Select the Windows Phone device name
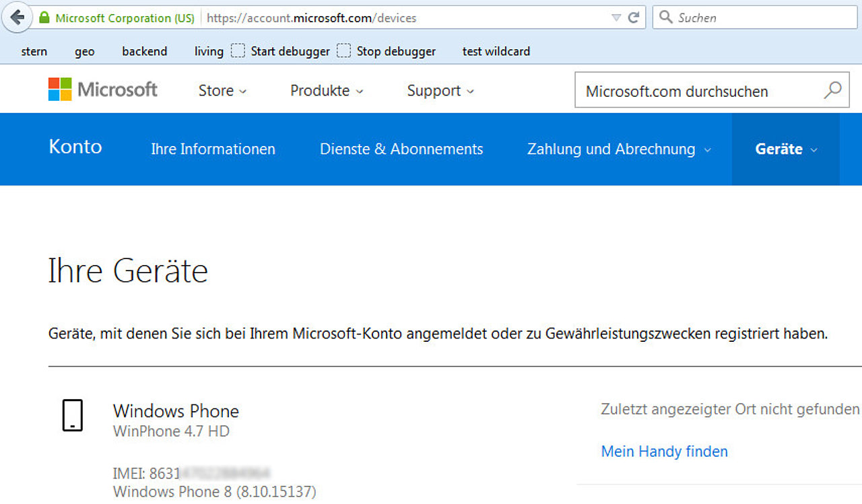Viewport: 862px width, 504px height. click(176, 411)
